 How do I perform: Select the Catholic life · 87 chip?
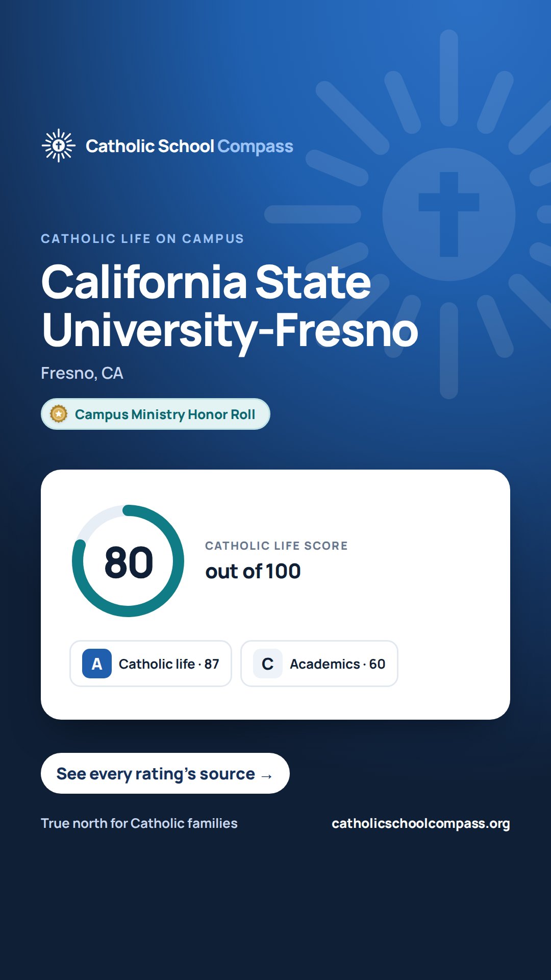(x=151, y=664)
